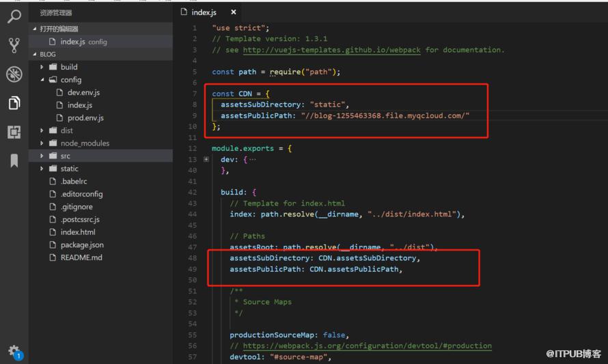Switch to the index.js editor tab

(x=208, y=12)
